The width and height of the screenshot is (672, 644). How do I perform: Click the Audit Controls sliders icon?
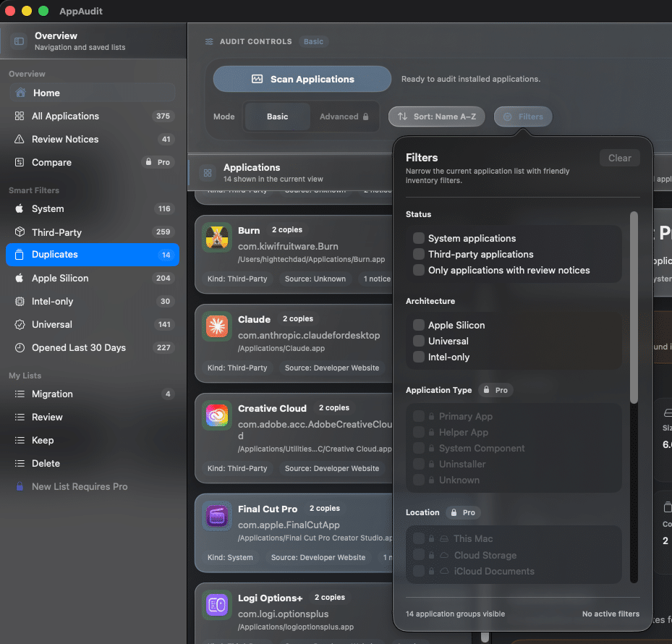209,41
